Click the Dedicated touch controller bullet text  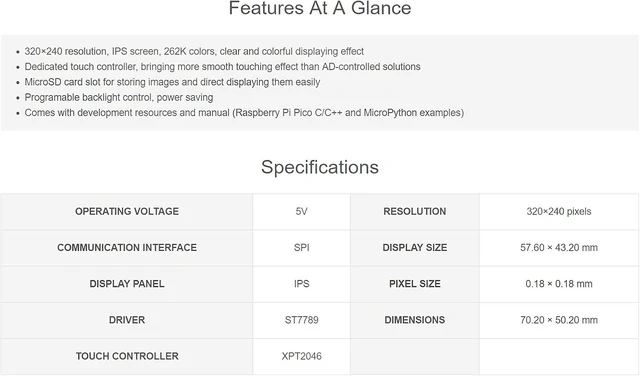[x=222, y=67]
